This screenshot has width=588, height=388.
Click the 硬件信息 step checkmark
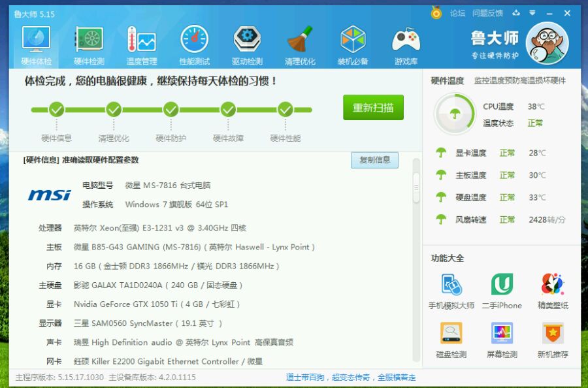(56, 110)
